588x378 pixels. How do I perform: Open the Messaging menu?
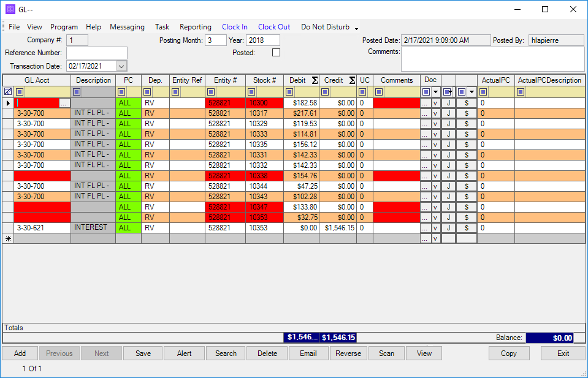pos(127,27)
